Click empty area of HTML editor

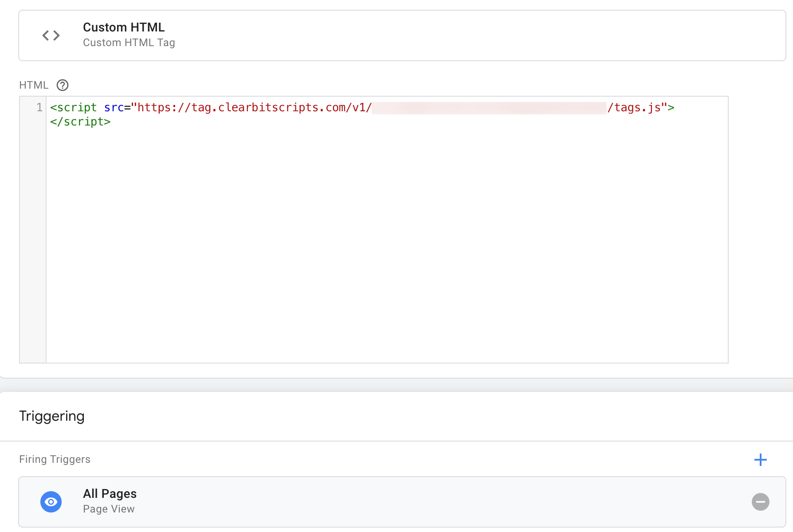click(387, 244)
